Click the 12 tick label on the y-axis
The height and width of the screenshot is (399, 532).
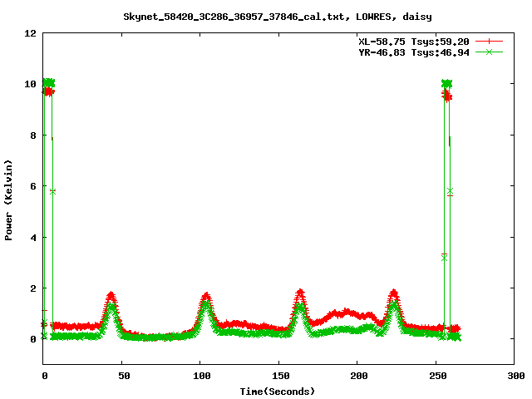click(x=31, y=33)
